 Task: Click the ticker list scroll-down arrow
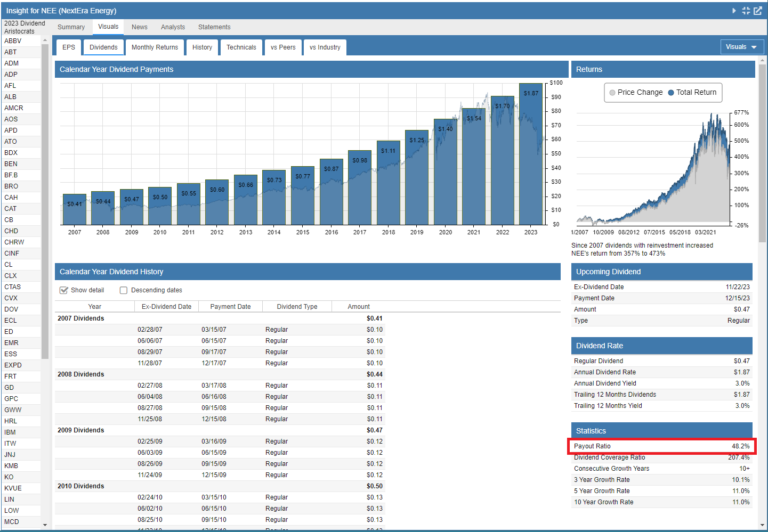pyautogui.click(x=45, y=525)
